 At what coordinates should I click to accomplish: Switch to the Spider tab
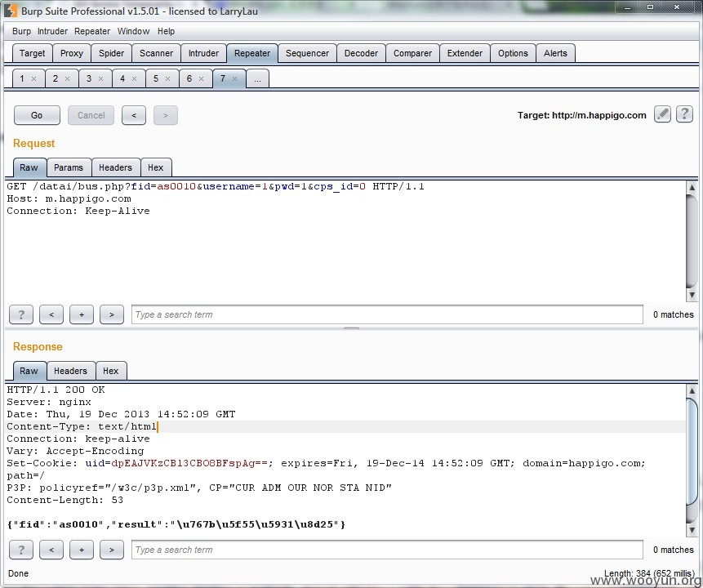[111, 53]
